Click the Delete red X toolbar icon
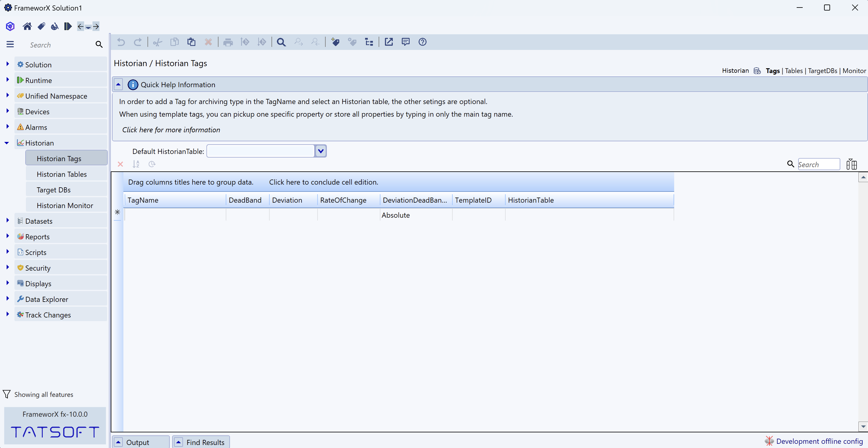 208,42
